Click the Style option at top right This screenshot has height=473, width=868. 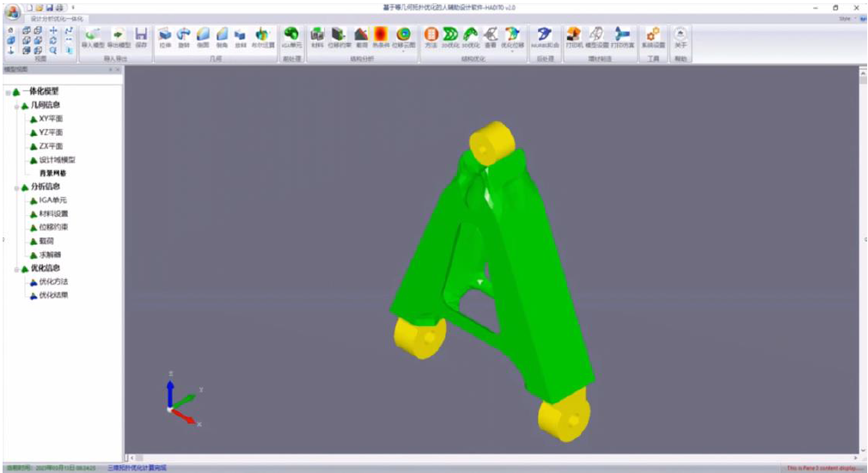pyautogui.click(x=844, y=19)
